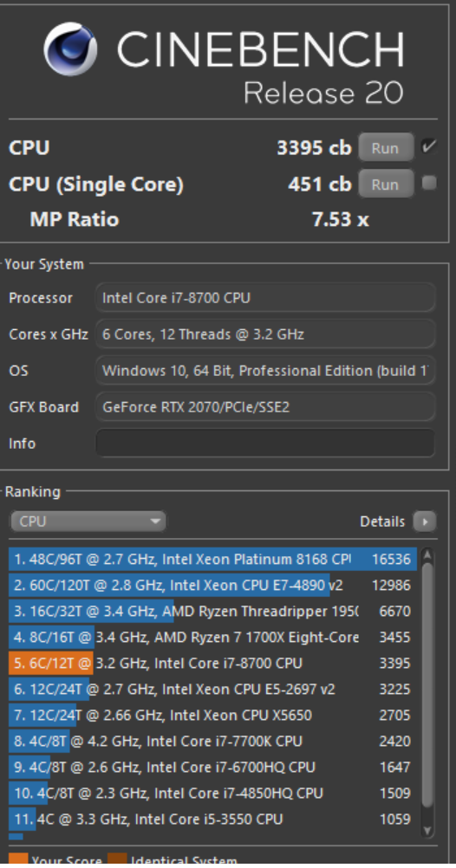456x868 pixels.
Task: Select the highlighted Core i7-8700 ranking row
Action: coord(212,664)
